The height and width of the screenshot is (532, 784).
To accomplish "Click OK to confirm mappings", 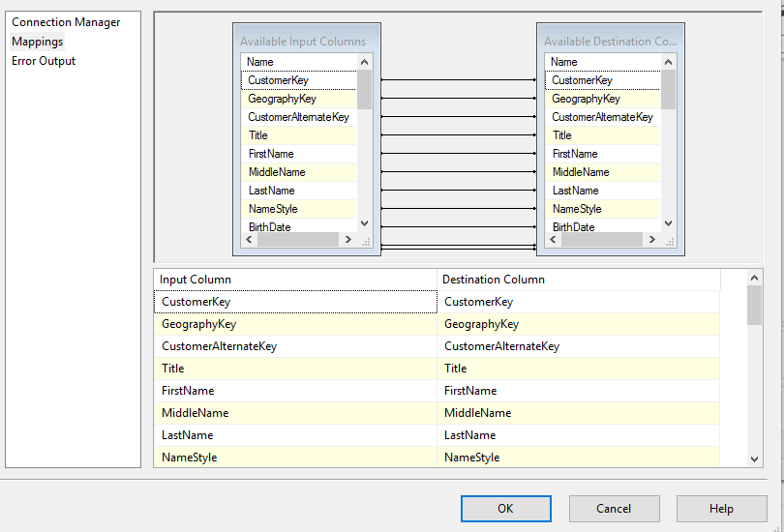I will [x=505, y=509].
